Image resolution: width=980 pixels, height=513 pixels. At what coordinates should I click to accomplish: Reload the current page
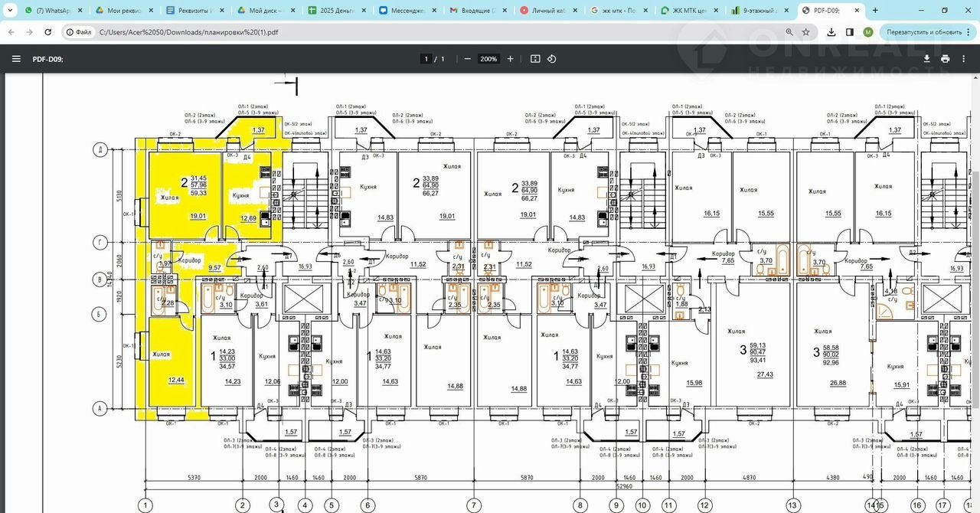tap(48, 32)
